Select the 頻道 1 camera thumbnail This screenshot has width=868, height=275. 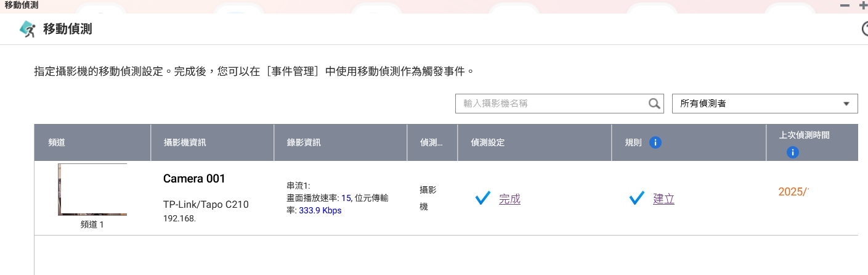click(x=92, y=189)
